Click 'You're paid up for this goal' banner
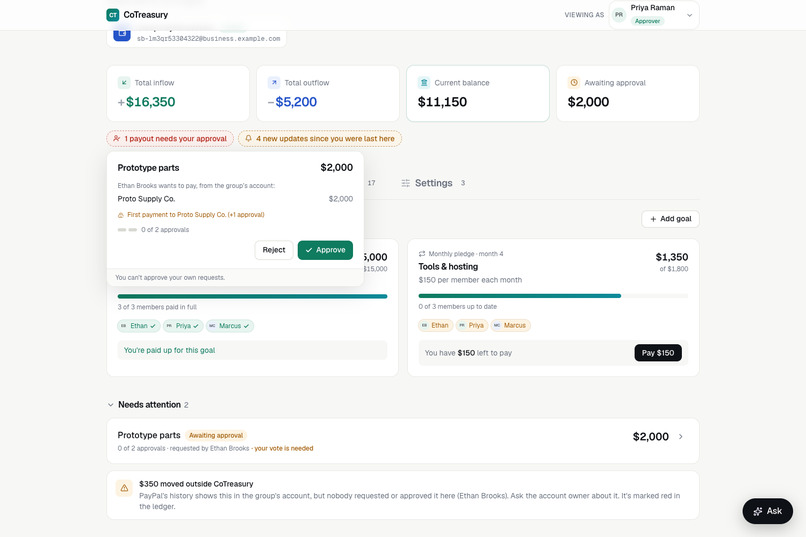 tap(252, 350)
